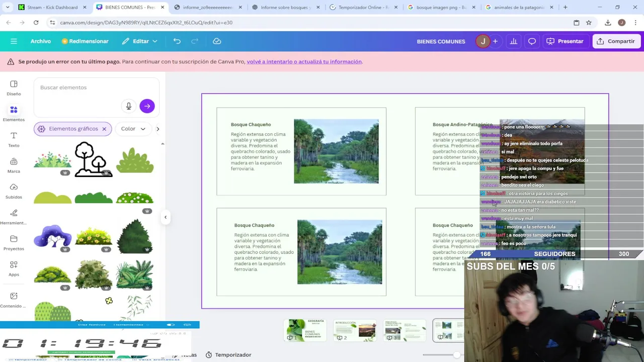Switch to Stream - Kick Dashboard tab
The height and width of the screenshot is (362, 644).
coord(52,8)
